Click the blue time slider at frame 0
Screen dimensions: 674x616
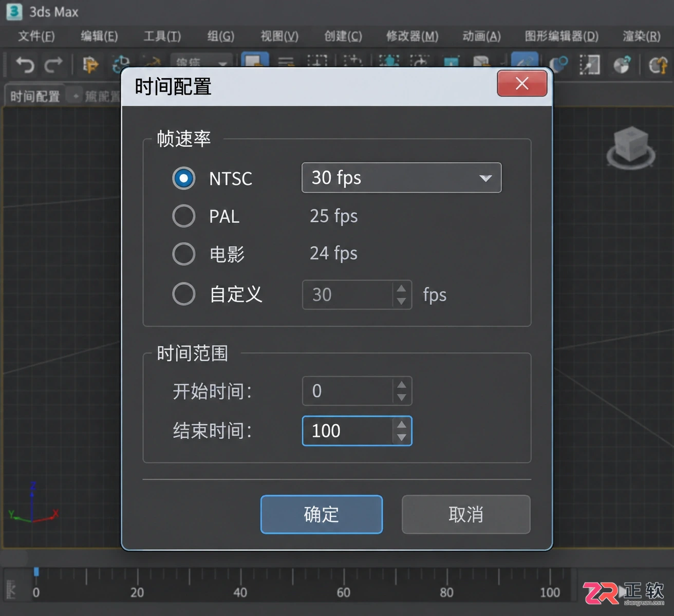point(36,572)
